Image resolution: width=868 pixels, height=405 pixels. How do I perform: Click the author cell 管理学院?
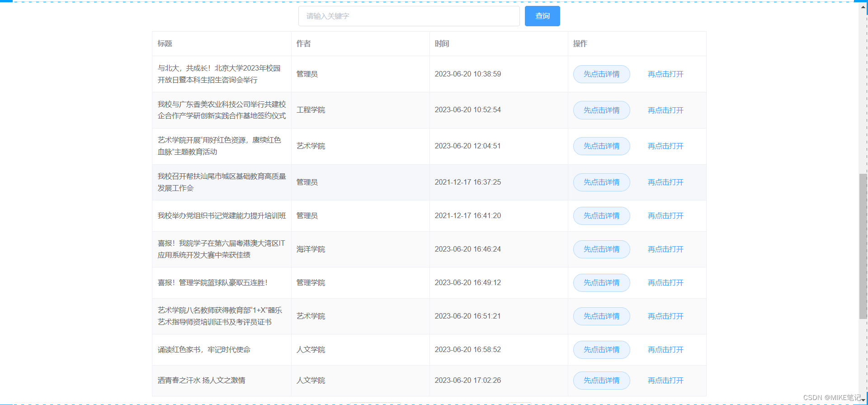tap(311, 282)
